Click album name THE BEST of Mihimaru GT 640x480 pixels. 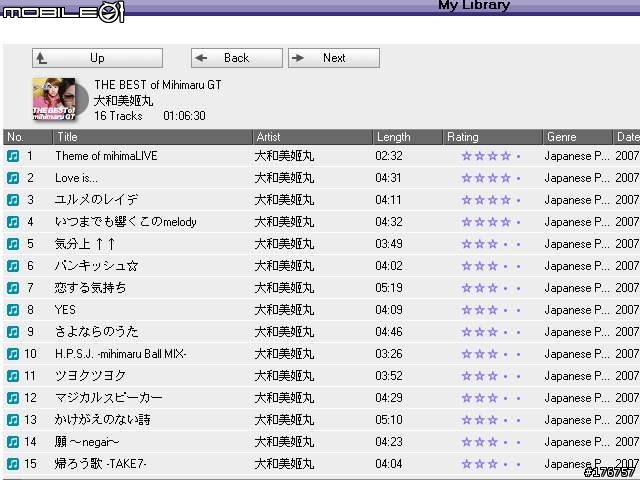click(x=158, y=85)
